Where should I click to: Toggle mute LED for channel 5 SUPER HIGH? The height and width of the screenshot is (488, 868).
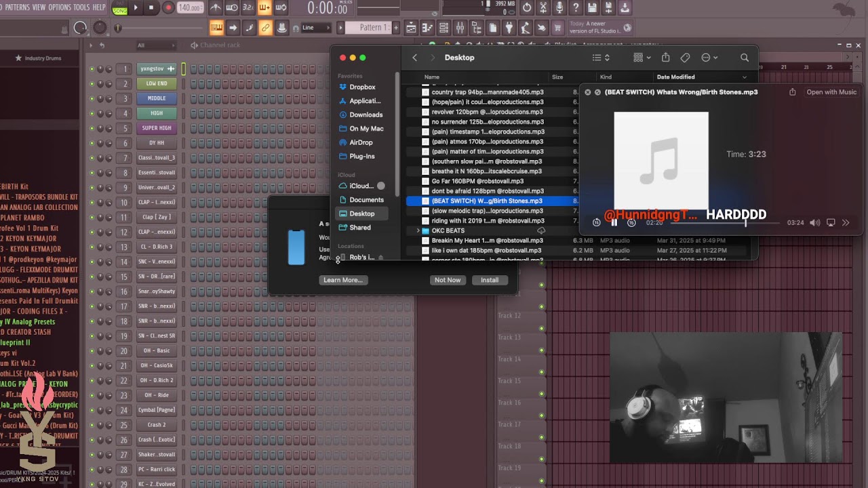click(x=92, y=128)
